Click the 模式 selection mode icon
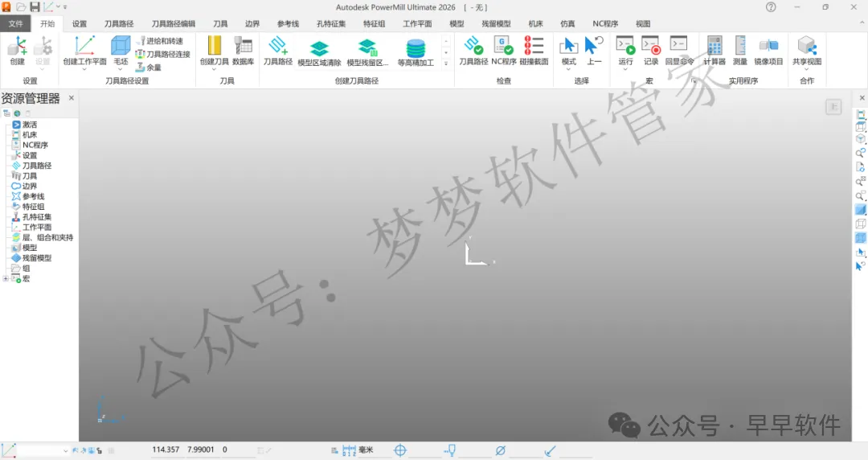The width and height of the screenshot is (868, 460). [x=568, y=51]
